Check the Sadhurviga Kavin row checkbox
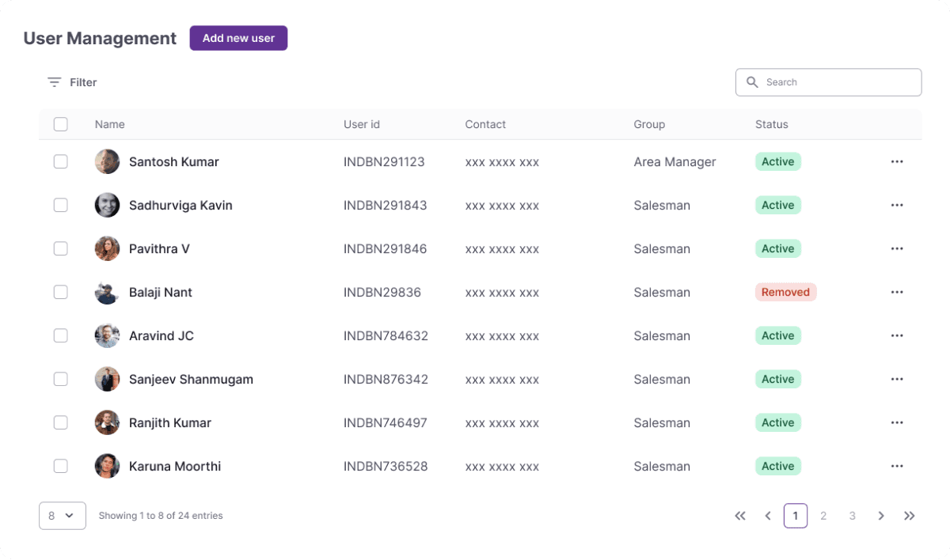This screenshot has height=560, width=950. point(60,205)
